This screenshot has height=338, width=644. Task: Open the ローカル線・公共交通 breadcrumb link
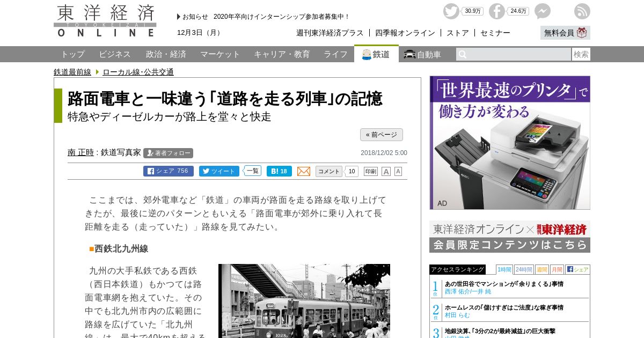[x=138, y=72]
